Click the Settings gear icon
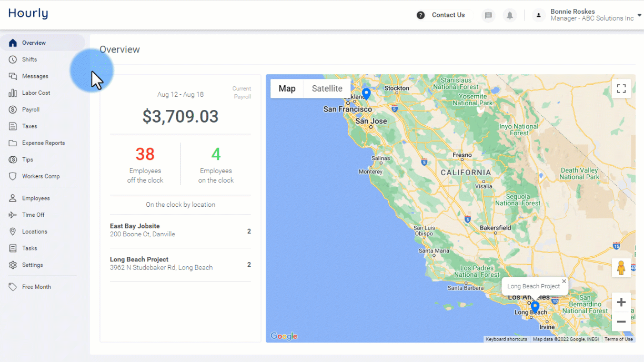 point(13,265)
